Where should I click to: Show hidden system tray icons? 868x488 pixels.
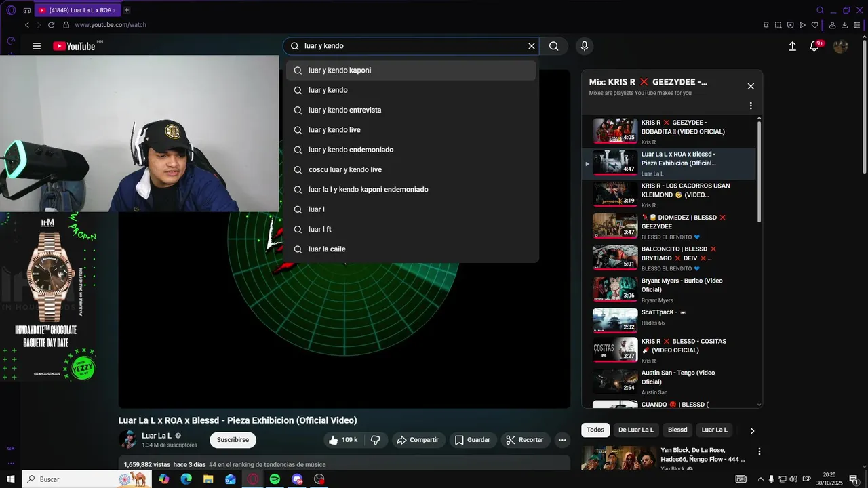[760, 479]
